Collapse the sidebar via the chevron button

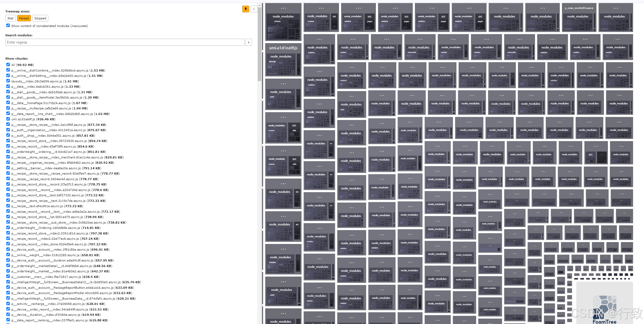[x=254, y=9]
